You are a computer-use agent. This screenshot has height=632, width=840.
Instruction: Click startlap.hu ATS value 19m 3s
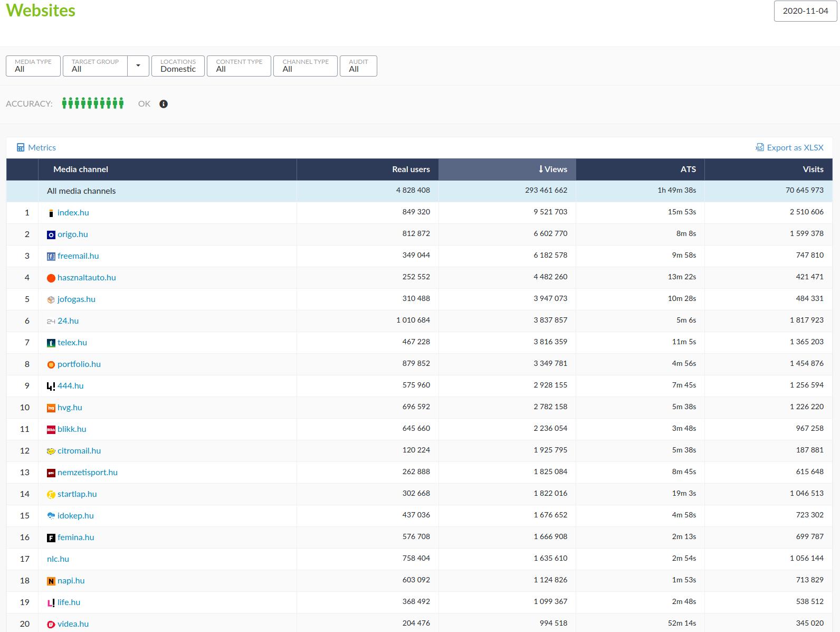click(x=684, y=494)
